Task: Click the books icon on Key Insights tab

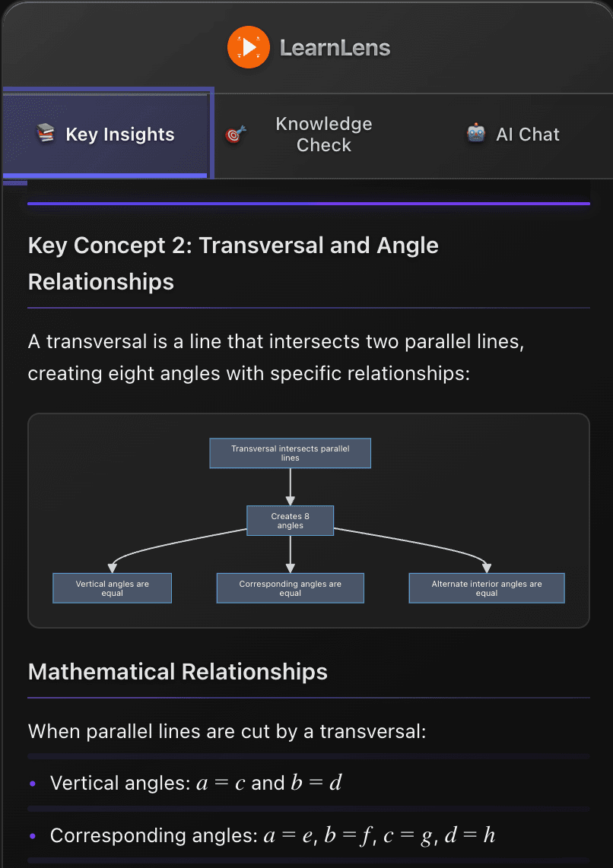Action: 46,134
